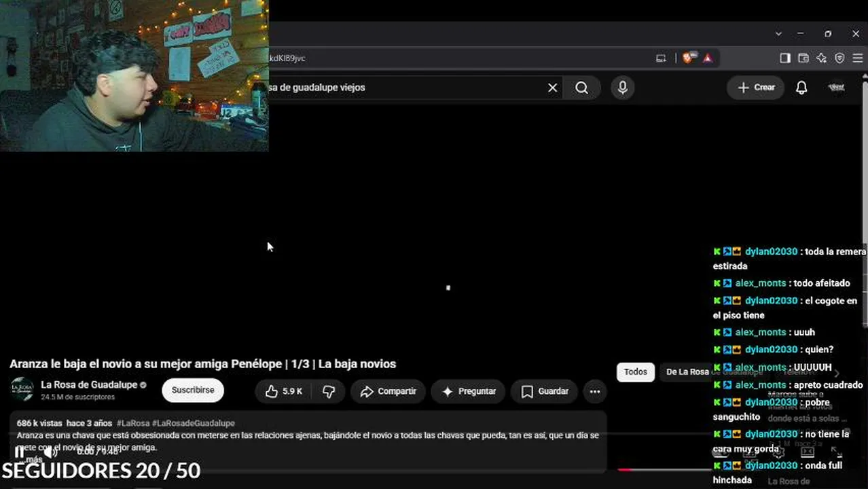Screen dimensions: 868x489
Task: Start voice search with microphone icon
Action: coord(622,88)
